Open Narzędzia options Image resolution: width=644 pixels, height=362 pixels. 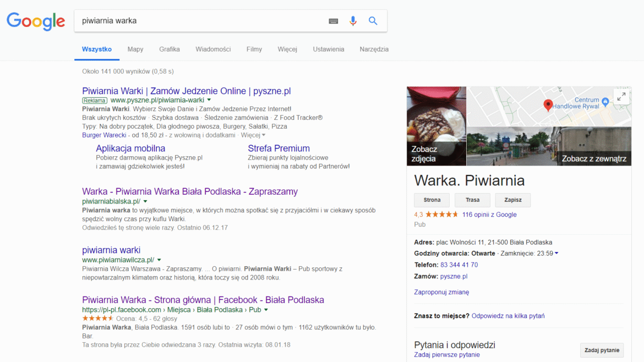coord(374,50)
